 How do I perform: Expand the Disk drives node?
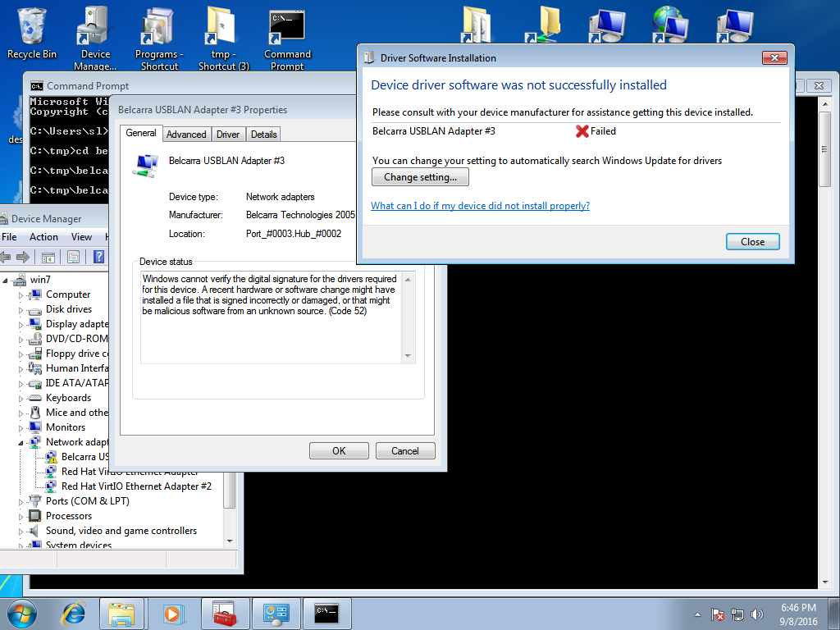click(x=21, y=310)
